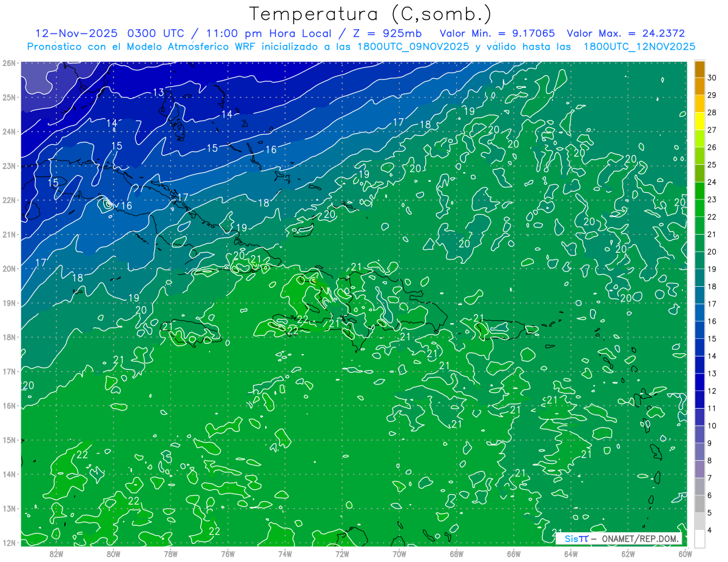Click the '60W' longitude axis label
Image resolution: width=728 pixels, height=562 pixels.
(x=686, y=554)
